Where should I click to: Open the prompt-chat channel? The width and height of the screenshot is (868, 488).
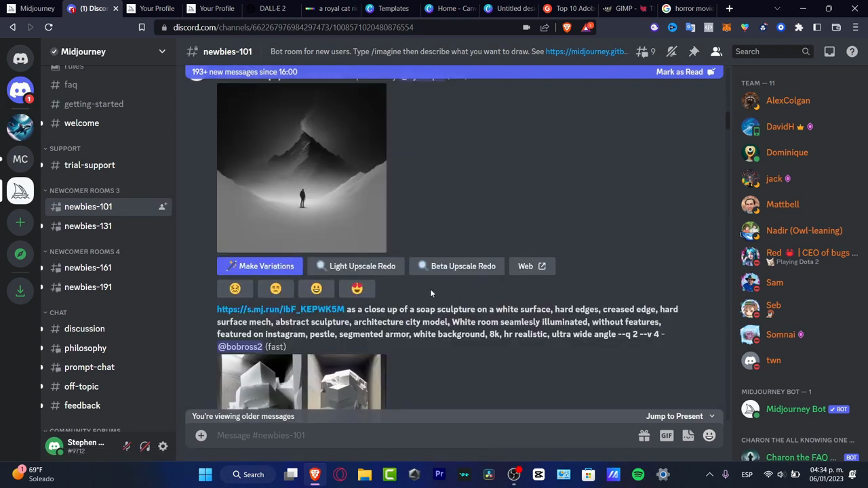[90, 367]
